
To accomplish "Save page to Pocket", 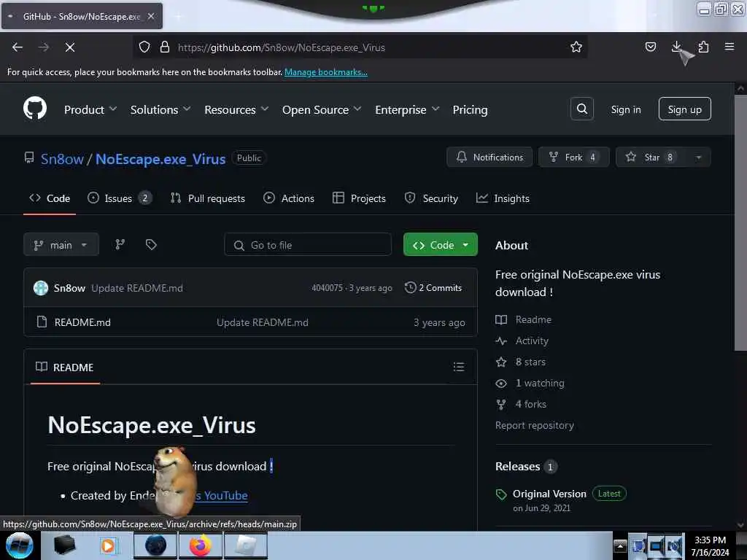I will tap(650, 47).
